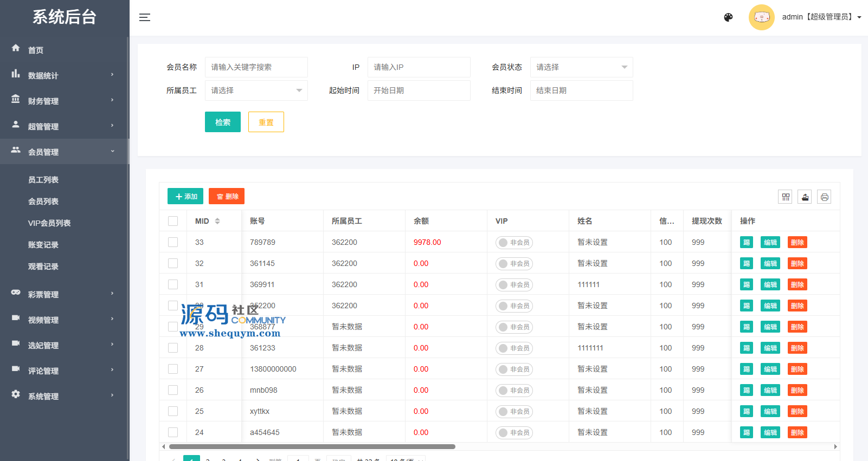Image resolution: width=868 pixels, height=461 pixels.
Task: Open the 会员状态 dropdown
Action: pyautogui.click(x=581, y=67)
